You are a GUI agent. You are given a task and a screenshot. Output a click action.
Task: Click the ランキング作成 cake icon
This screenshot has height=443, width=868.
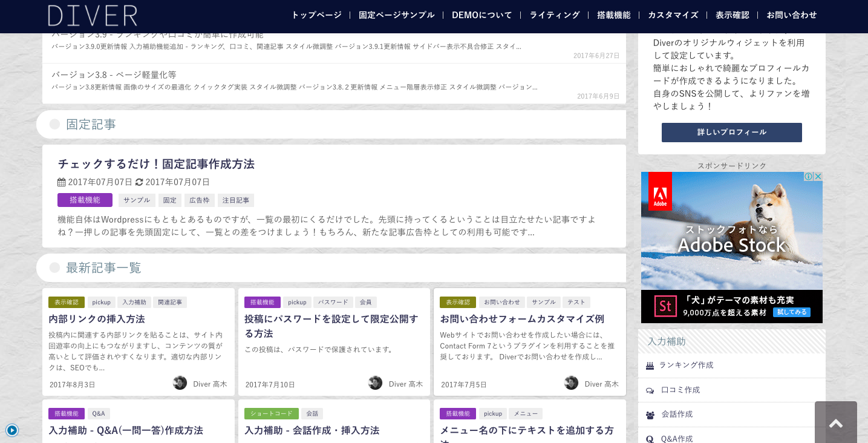pos(650,366)
